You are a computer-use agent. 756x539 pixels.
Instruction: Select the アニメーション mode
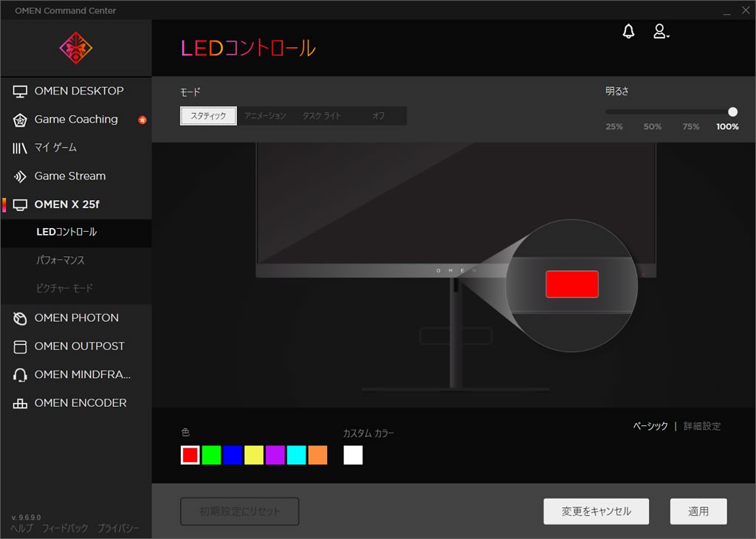click(x=265, y=116)
